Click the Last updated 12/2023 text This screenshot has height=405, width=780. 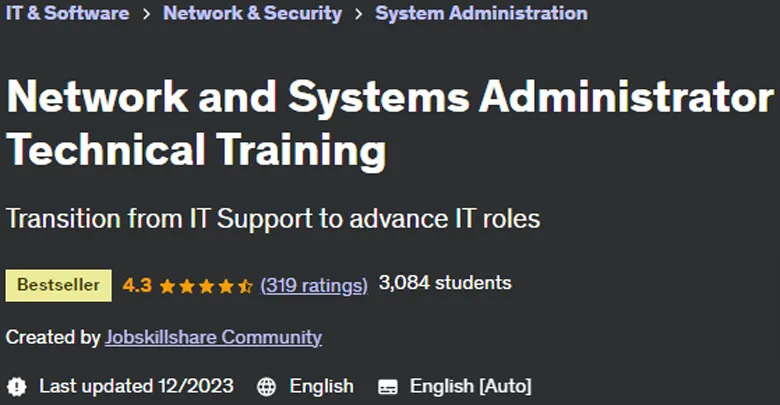(x=136, y=386)
